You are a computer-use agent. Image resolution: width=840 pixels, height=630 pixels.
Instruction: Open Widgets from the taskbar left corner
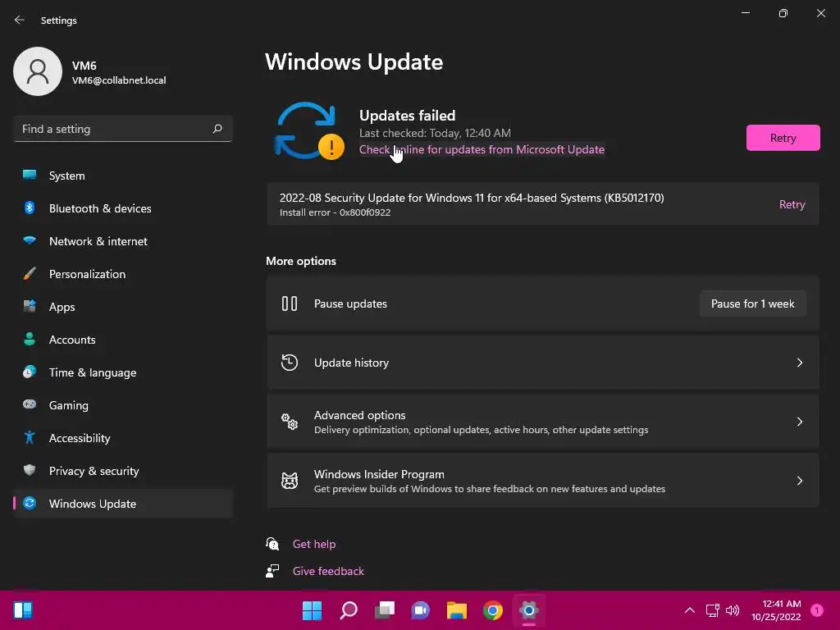pos(23,610)
